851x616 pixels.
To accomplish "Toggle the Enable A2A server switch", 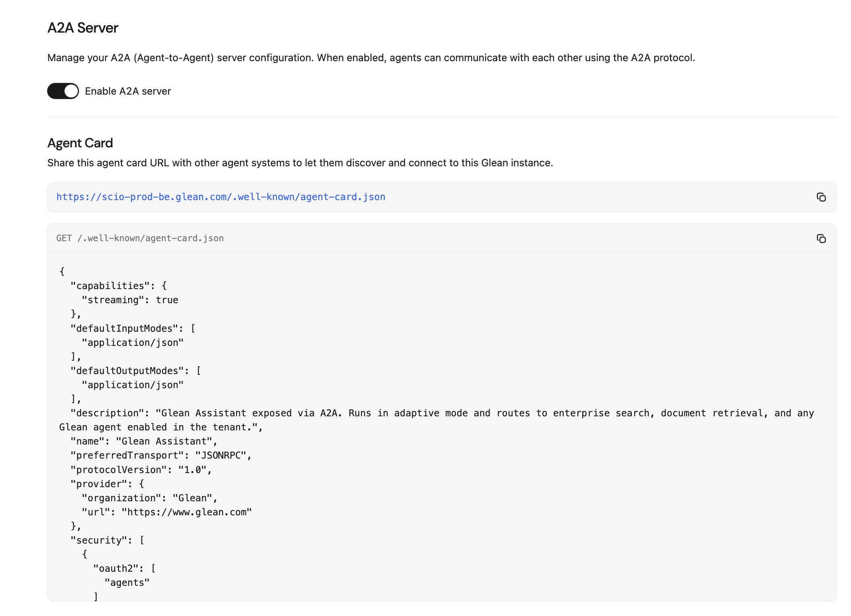I will coord(63,91).
